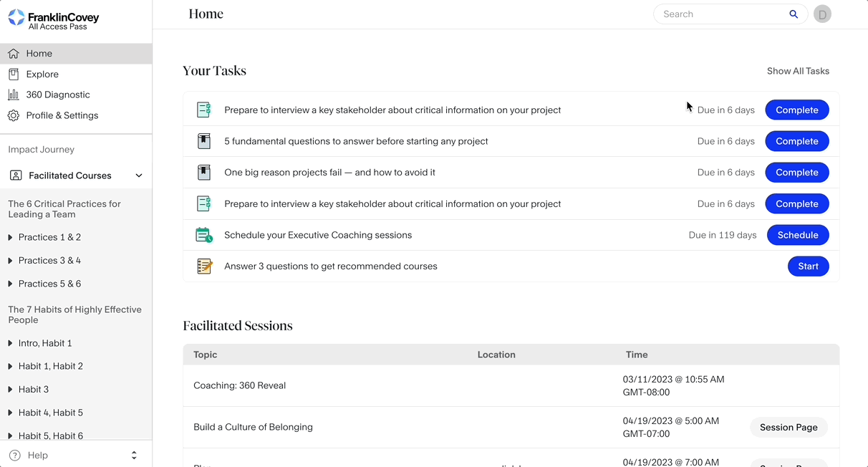This screenshot has height=467, width=868.
Task: Open 360 Diagnostic menu item
Action: click(57, 95)
